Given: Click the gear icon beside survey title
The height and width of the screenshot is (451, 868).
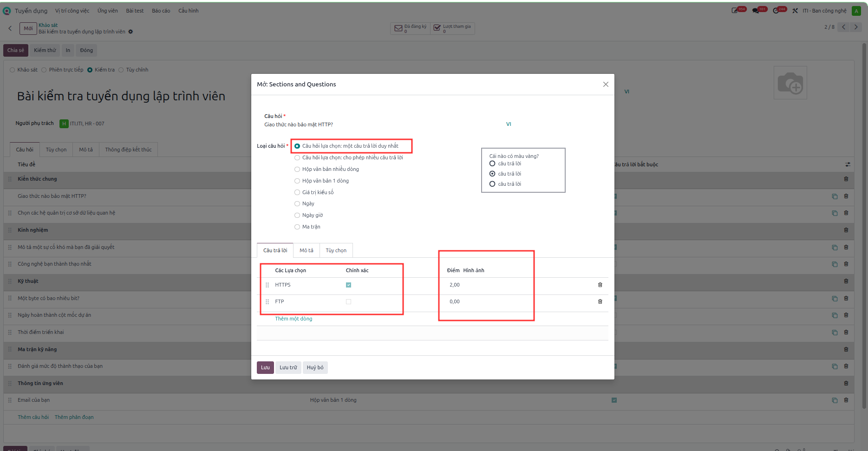Looking at the screenshot, I should 131,32.
